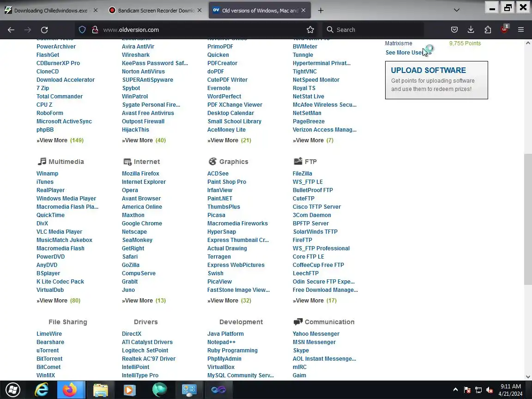532x399 pixels.
Task: Open the Paint.NET link
Action: pyautogui.click(x=220, y=199)
